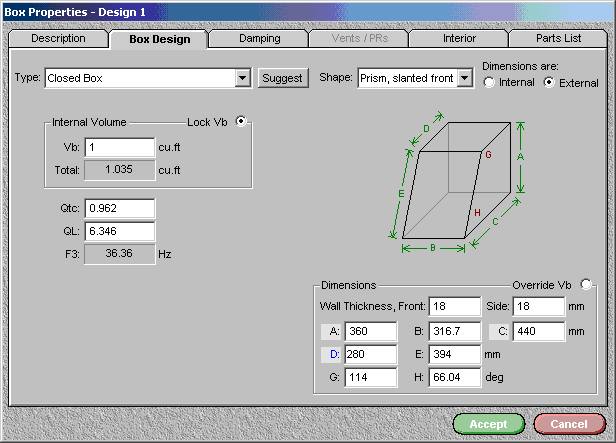The image size is (616, 443).
Task: Click the A dimension label button
Action: coord(331,331)
